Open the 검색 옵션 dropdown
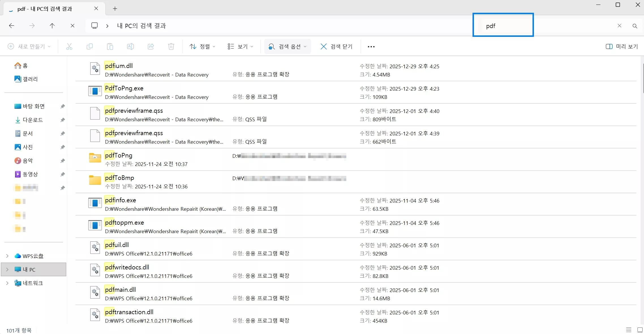This screenshot has height=334, width=644. (x=287, y=46)
